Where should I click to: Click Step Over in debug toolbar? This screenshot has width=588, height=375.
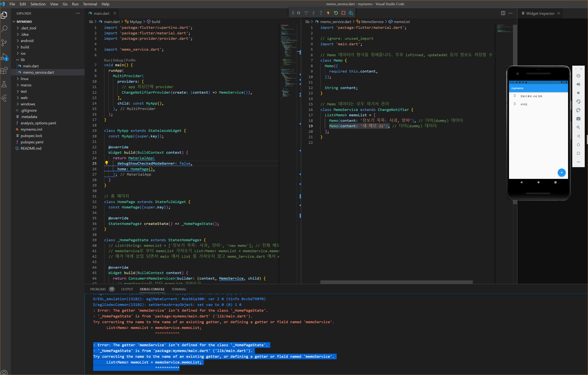(x=306, y=13)
